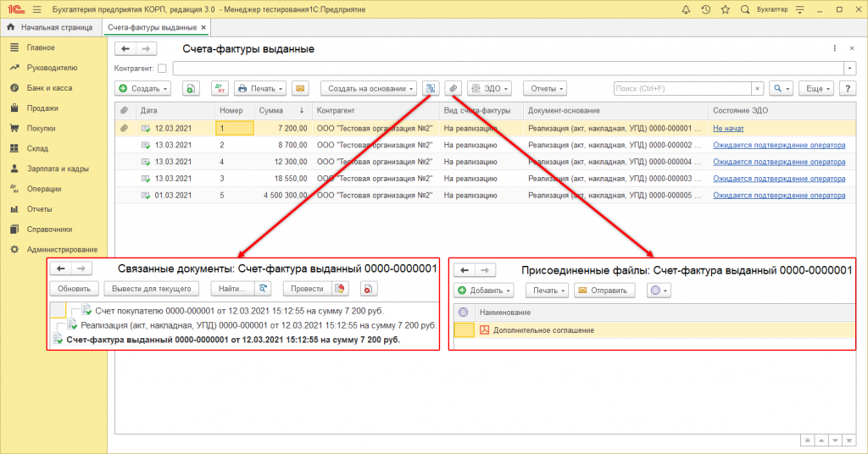This screenshot has width=868, height=454.
Task: Open Контрагент field dropdown arrow
Action: (x=849, y=69)
